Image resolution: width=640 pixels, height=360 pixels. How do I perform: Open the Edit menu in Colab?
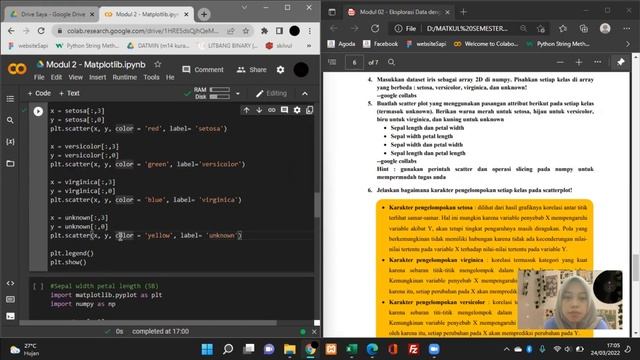(56, 77)
